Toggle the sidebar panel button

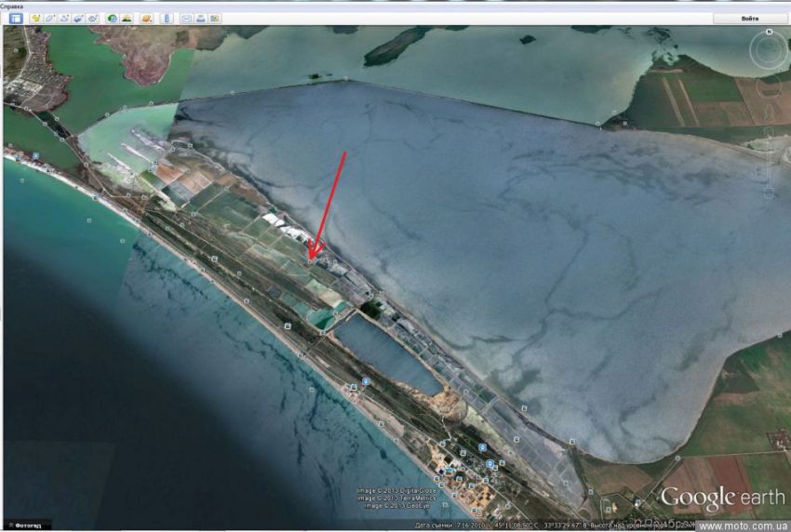[x=16, y=19]
